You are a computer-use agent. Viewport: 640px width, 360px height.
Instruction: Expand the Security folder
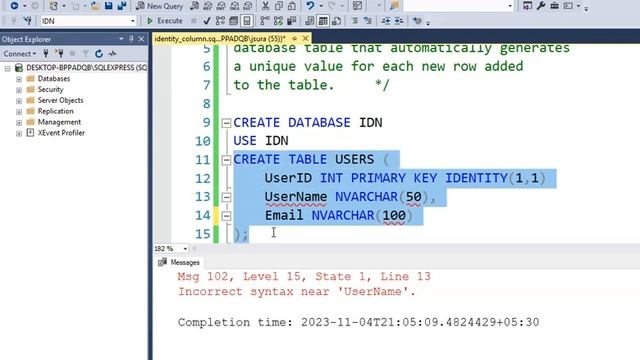click(19, 90)
